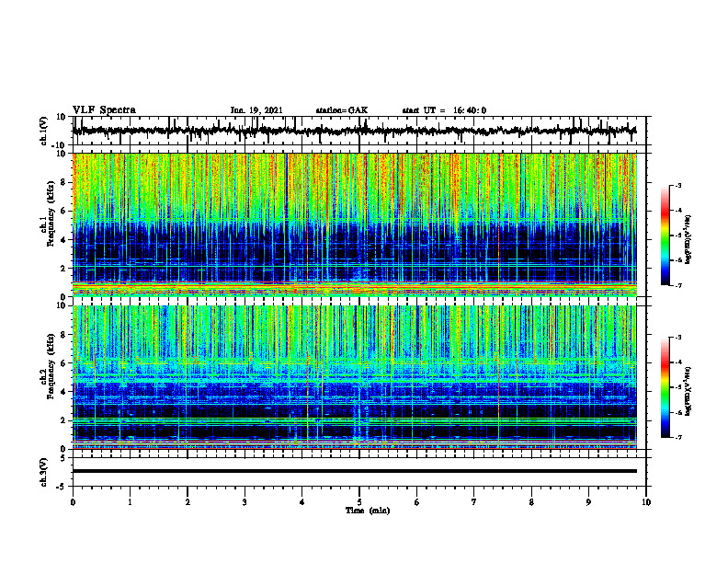This screenshot has height=563, width=728.
Task: Click the Time axis tick label "7"
Action: [x=474, y=502]
